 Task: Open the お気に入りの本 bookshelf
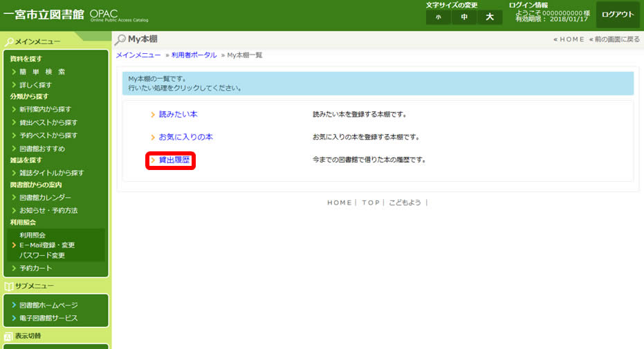pos(185,137)
